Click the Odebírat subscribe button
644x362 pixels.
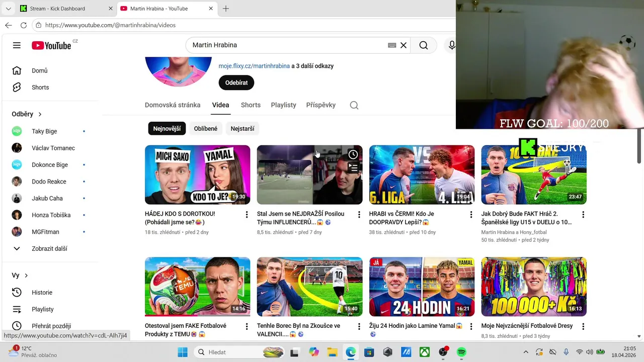coord(236,82)
